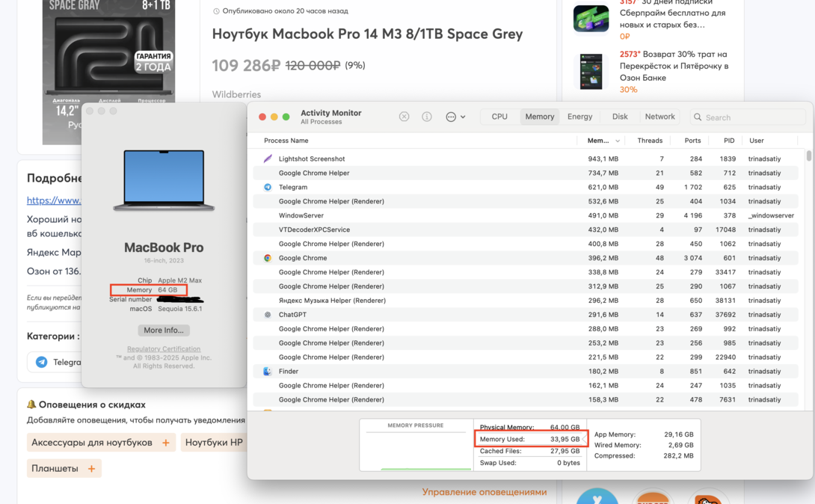Click the MacBook Pro laptop image
Viewport: 815px width, 504px height.
(x=164, y=180)
